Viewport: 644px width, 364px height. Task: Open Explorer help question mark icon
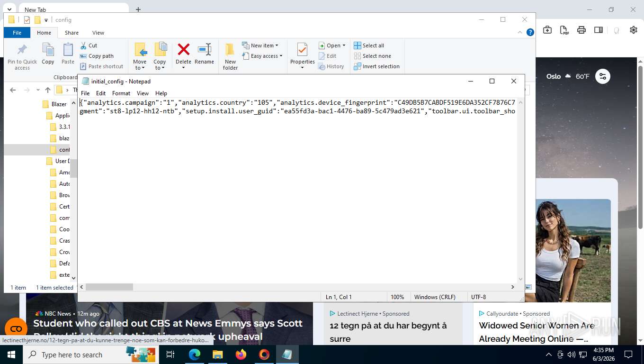coord(530,32)
